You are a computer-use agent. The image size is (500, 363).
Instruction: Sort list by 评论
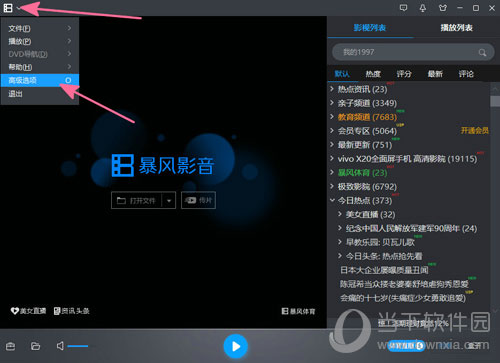point(466,74)
